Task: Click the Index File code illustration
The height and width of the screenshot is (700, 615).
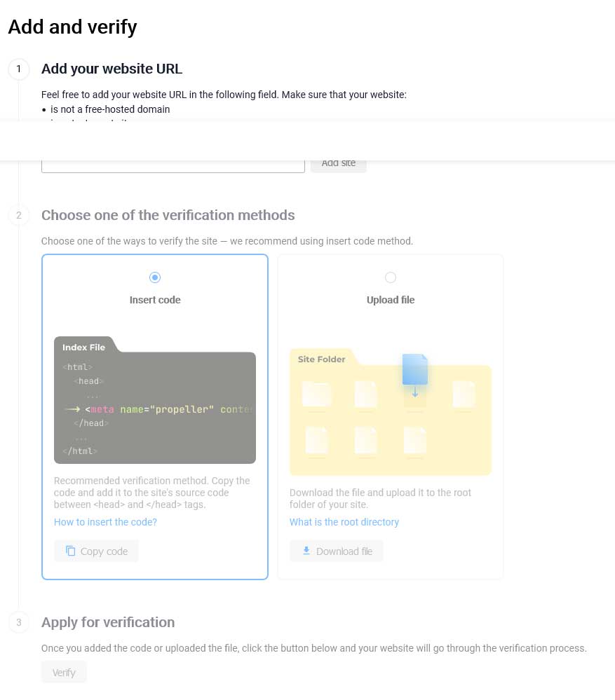Action: tap(154, 400)
